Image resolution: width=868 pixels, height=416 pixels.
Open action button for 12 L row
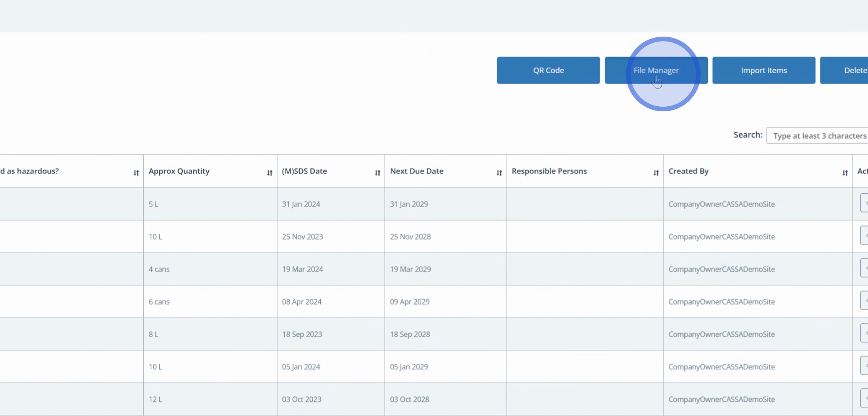(864, 399)
